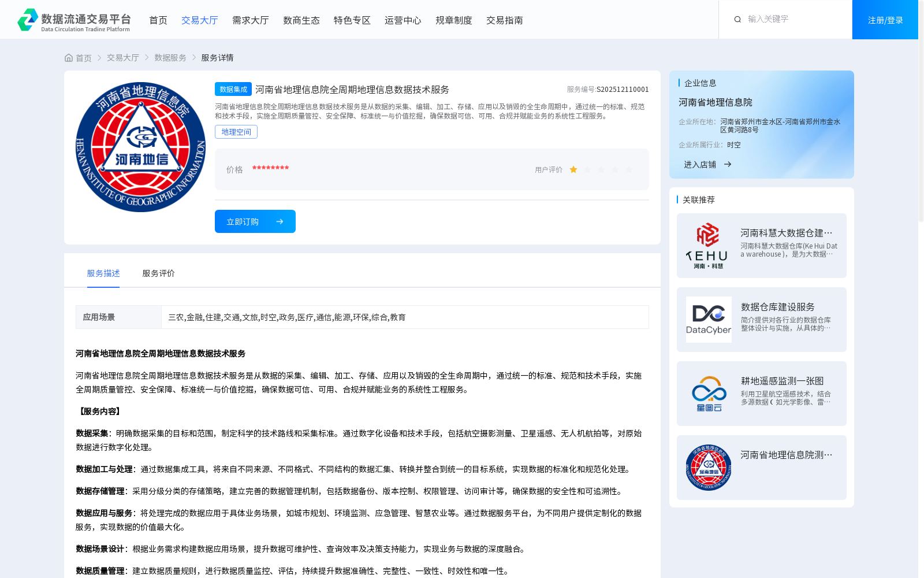Click 首页 in the breadcrumb

84,58
